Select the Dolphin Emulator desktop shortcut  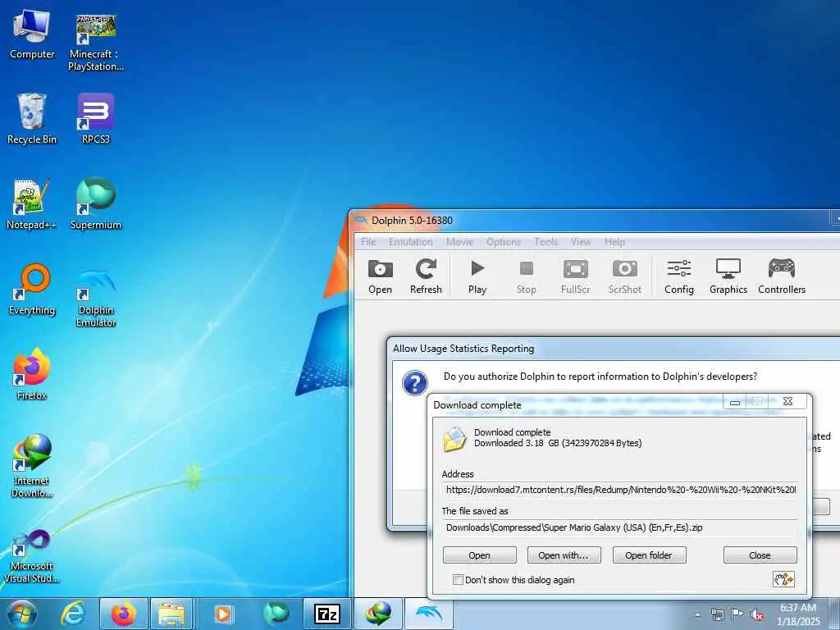tap(96, 297)
